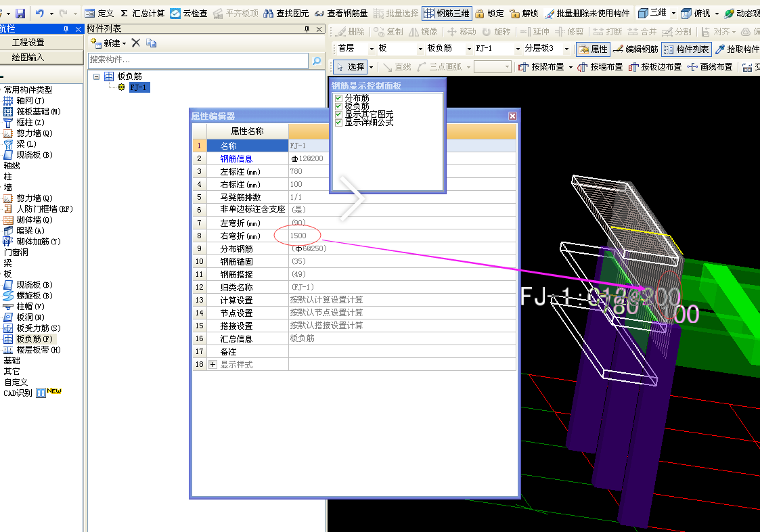Screen dimensions: 760x532
Task: Click 批量删除未使用构件 tool
Action: click(587, 13)
